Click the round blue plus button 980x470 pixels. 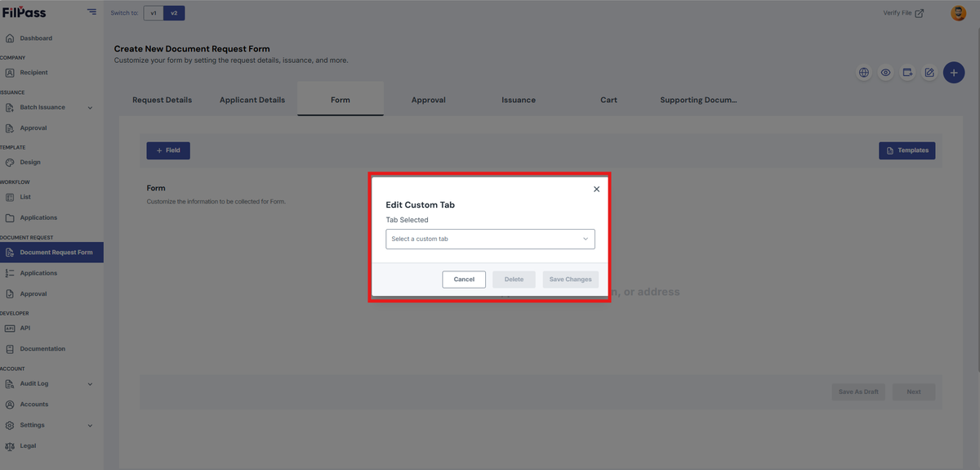click(x=954, y=73)
